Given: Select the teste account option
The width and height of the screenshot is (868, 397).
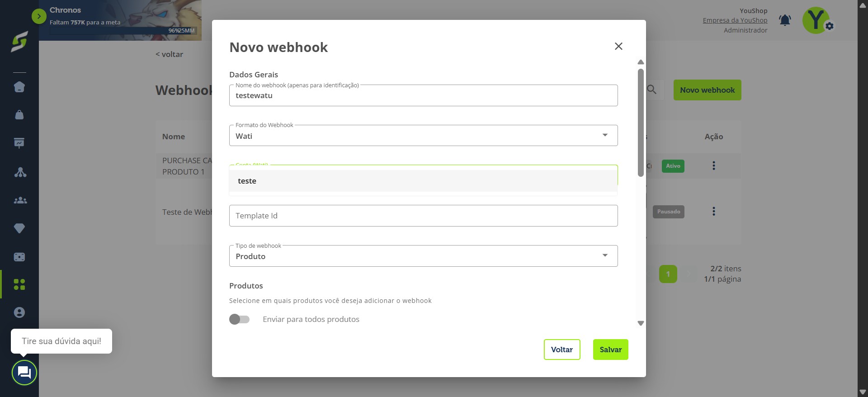Looking at the screenshot, I should pyautogui.click(x=423, y=181).
